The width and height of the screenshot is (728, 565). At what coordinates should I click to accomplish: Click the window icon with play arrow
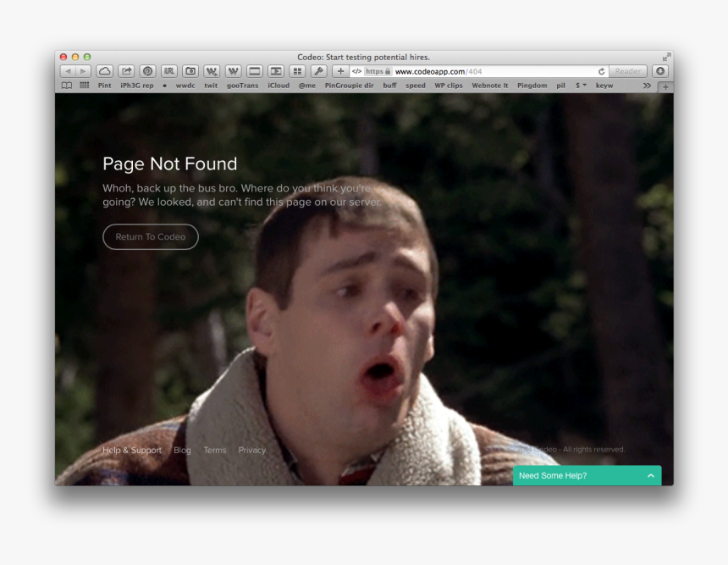click(276, 71)
